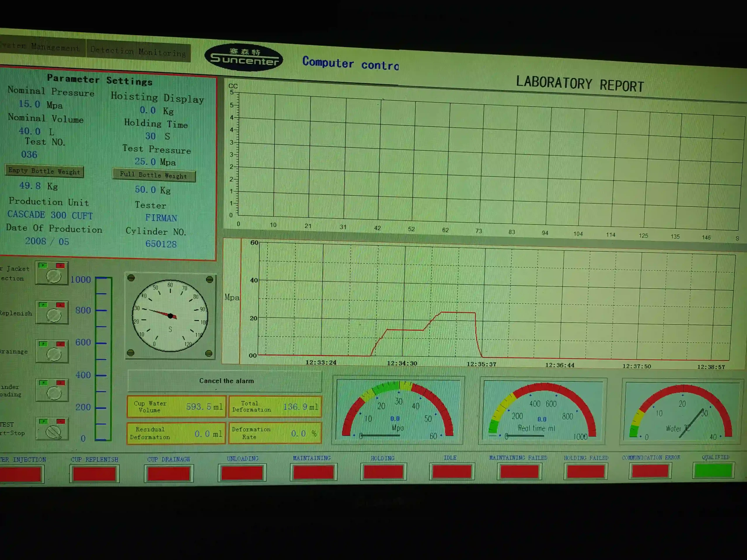The image size is (747, 560).
Task: Click the Test Pressure 25.0 value field
Action: [145, 162]
